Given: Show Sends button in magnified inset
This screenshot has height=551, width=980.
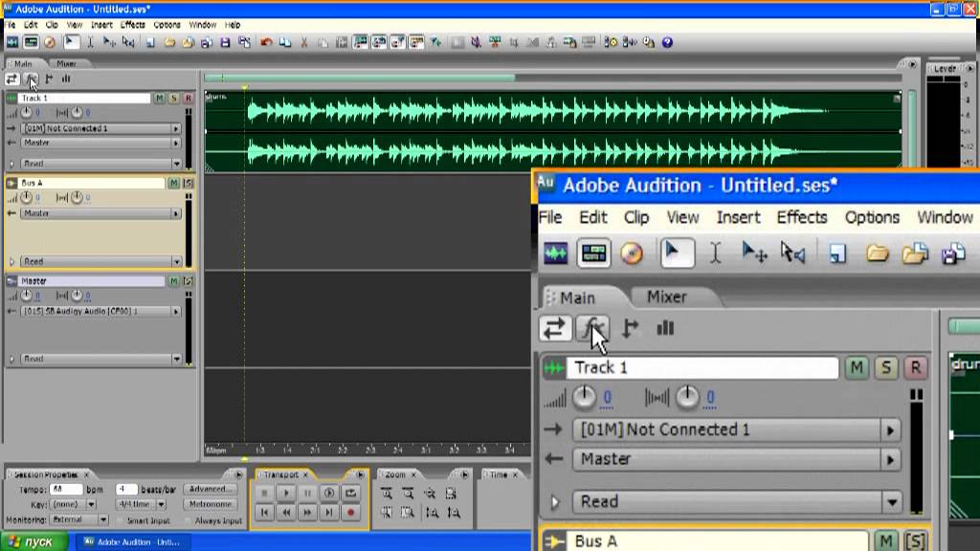Looking at the screenshot, I should pos(630,328).
